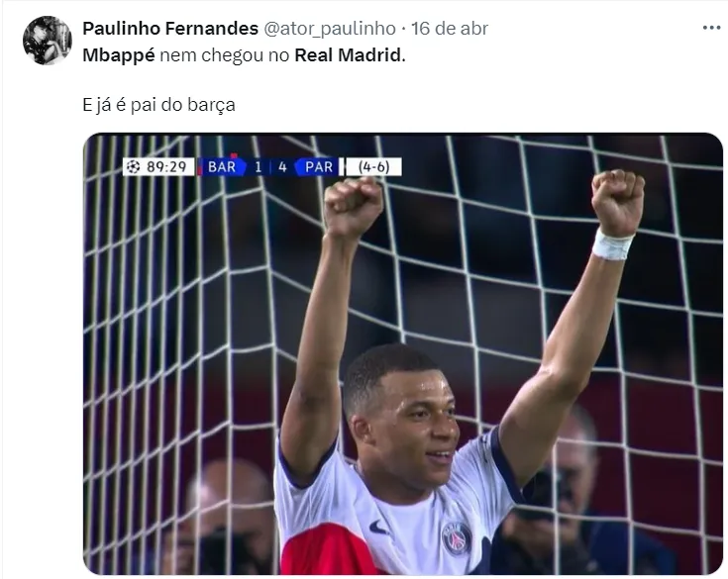Open the celebrating player's photo in the tweet
The width and height of the screenshot is (728, 579).
[402, 354]
